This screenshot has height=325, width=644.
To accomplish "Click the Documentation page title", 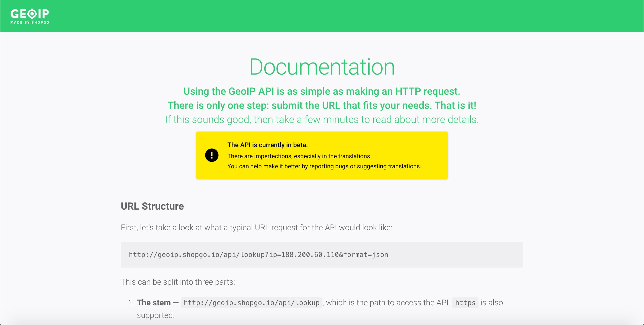I will click(322, 67).
